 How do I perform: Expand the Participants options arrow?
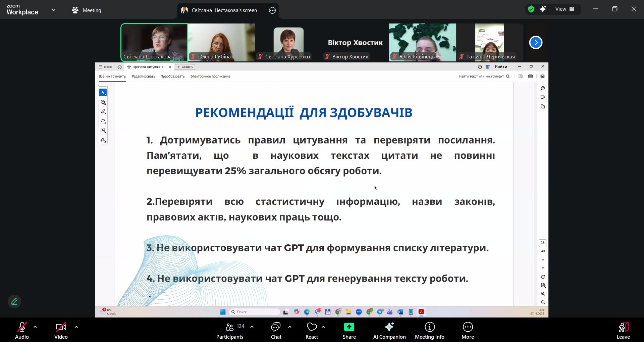(x=252, y=327)
